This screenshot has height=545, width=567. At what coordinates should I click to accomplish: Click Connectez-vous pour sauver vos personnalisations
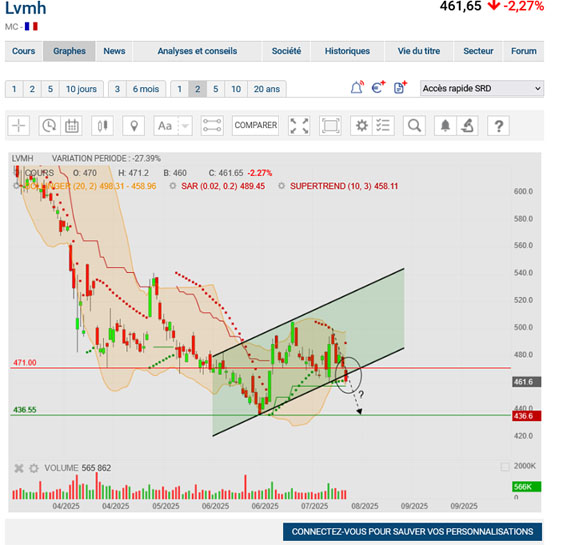pos(413,532)
